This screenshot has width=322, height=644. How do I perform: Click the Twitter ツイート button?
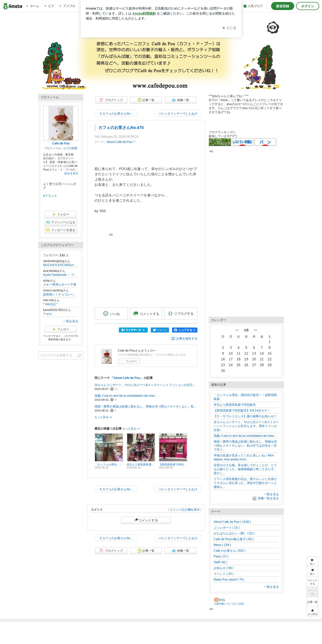pos(160,330)
